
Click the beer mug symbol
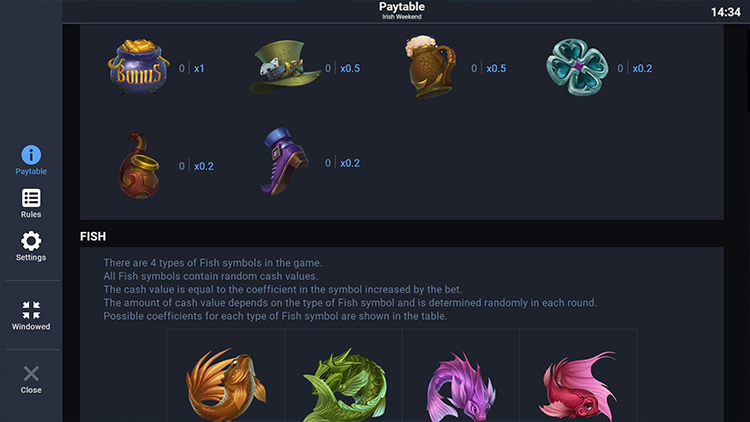click(430, 67)
